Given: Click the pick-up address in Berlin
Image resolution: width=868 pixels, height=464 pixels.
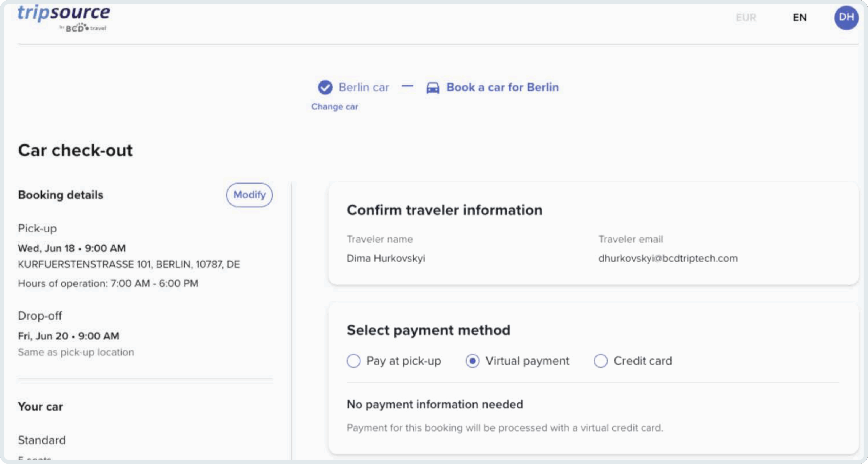Looking at the screenshot, I should (129, 264).
